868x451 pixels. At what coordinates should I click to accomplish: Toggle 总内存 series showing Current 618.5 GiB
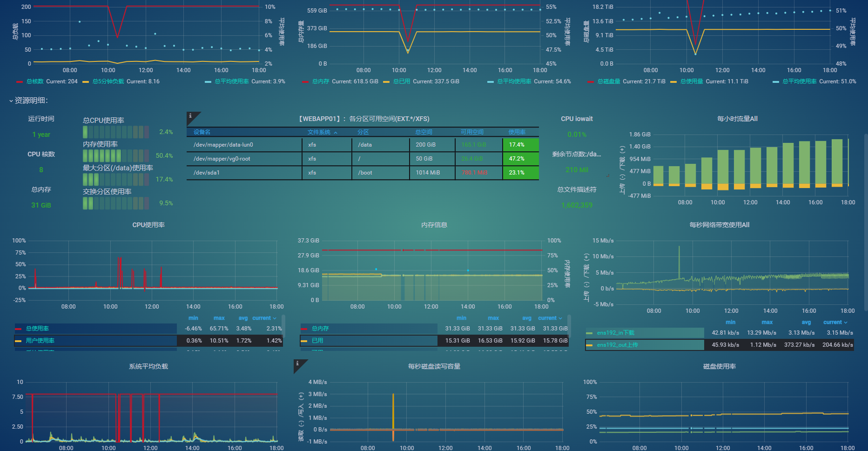tap(320, 81)
